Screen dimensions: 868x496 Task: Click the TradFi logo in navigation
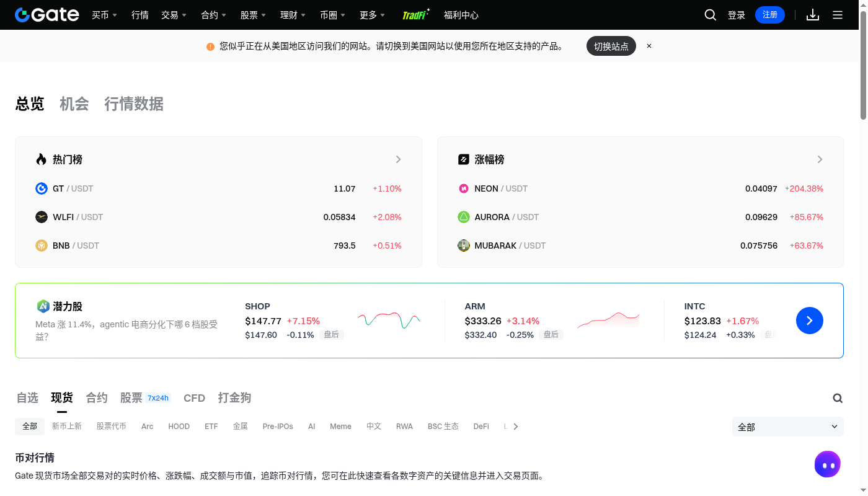coord(416,14)
